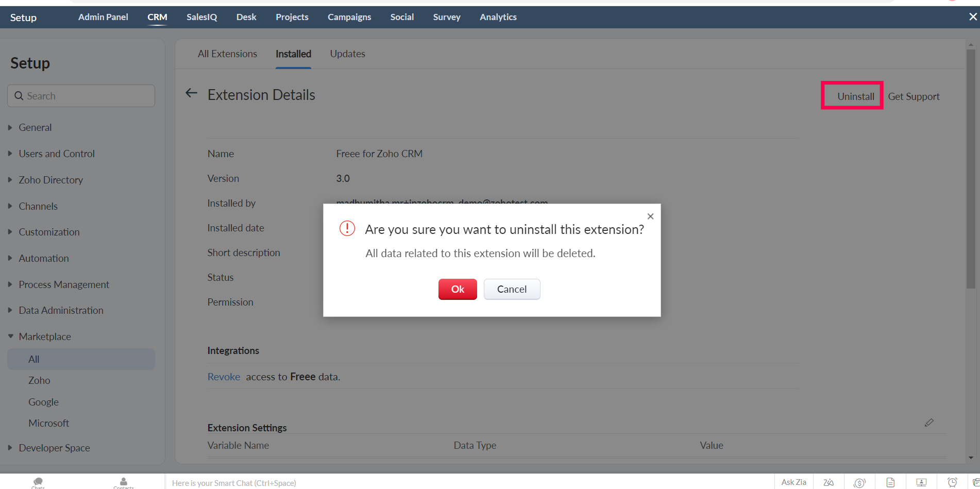Open Projects menu item
Screen dimensions: 980x489
coord(292,17)
